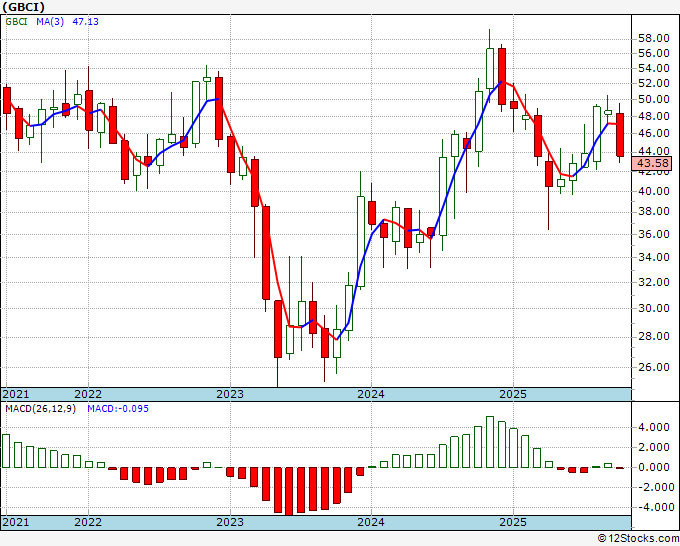This screenshot has height=546, width=680.
Task: Click 2021 on the price chart timeline
Action: [x=16, y=394]
